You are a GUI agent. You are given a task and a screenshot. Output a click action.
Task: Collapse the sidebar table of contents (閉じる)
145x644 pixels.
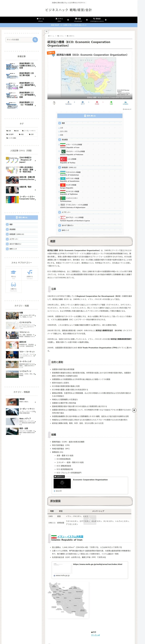click(x=22, y=217)
